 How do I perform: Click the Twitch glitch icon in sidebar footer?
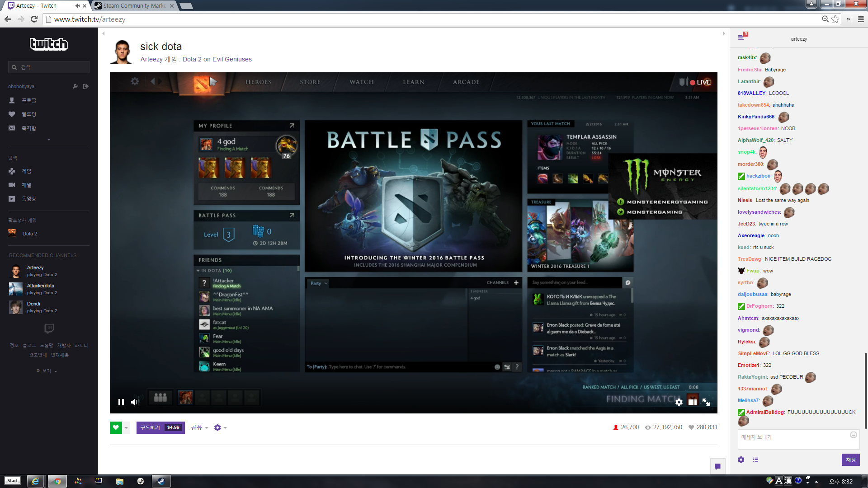pyautogui.click(x=49, y=328)
